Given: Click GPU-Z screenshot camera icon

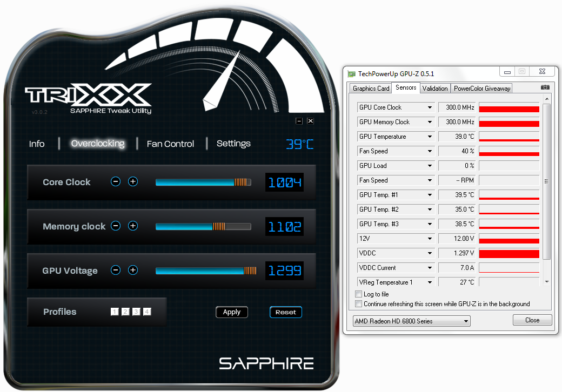Looking at the screenshot, I should (x=545, y=87).
